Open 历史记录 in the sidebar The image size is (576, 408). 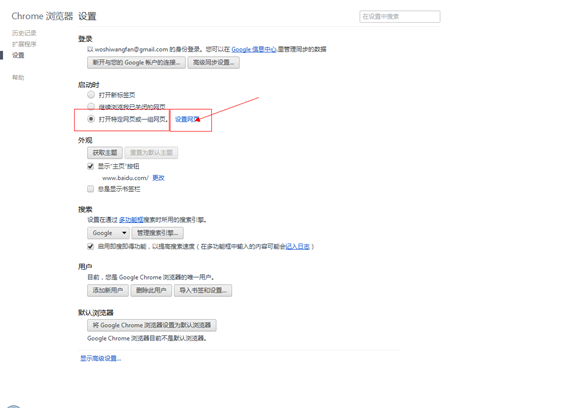point(24,33)
